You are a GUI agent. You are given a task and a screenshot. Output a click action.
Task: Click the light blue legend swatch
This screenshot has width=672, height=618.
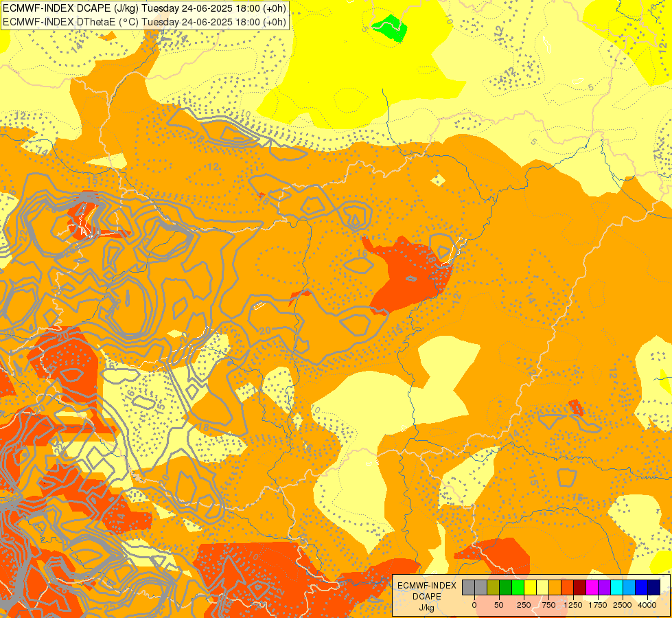(x=629, y=588)
